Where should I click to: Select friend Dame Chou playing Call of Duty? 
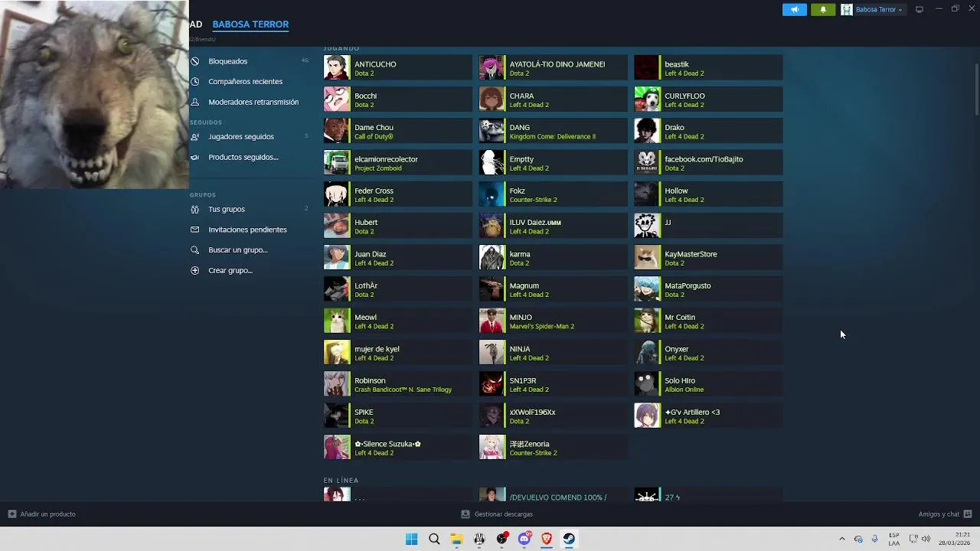tap(398, 131)
